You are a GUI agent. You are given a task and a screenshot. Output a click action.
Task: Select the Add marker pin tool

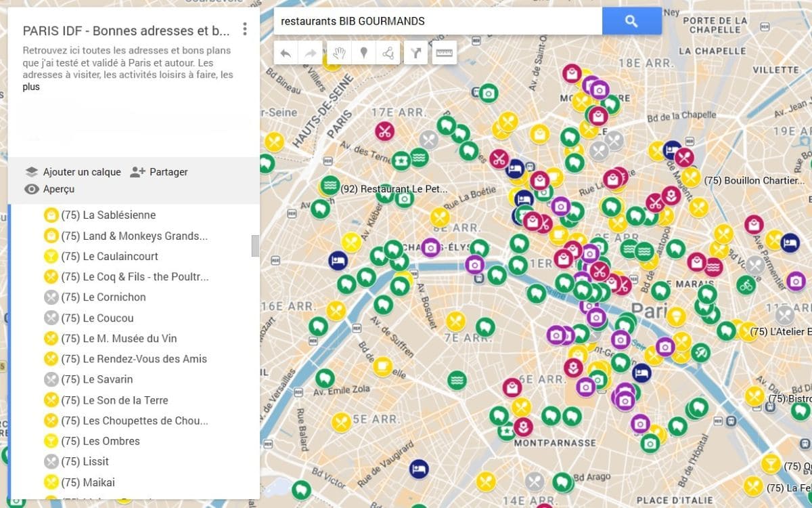point(365,52)
